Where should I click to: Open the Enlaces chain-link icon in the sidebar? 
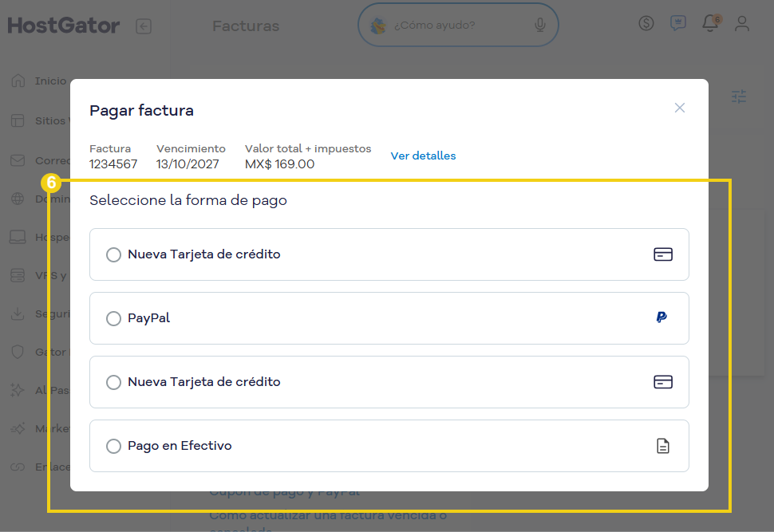tap(18, 467)
